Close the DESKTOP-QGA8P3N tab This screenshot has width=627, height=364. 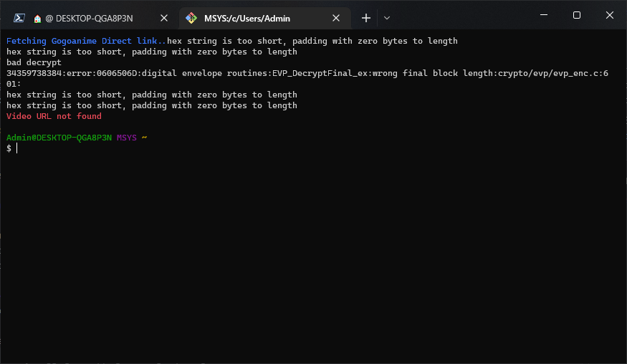click(164, 18)
